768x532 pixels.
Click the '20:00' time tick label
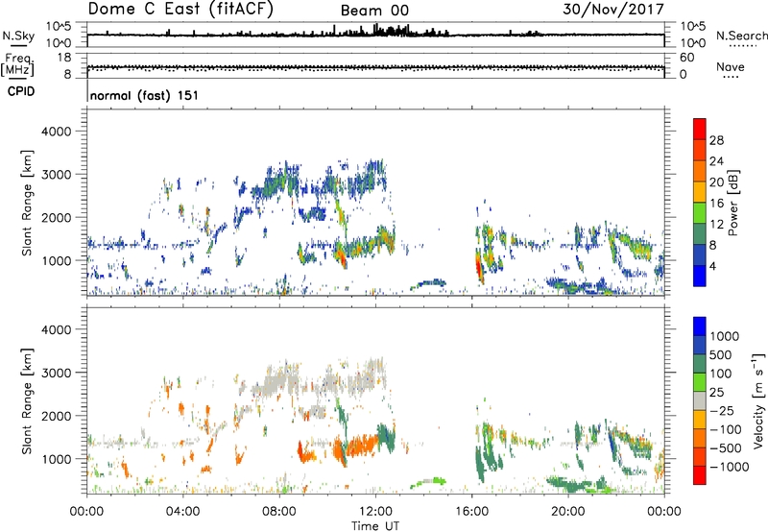568,512
